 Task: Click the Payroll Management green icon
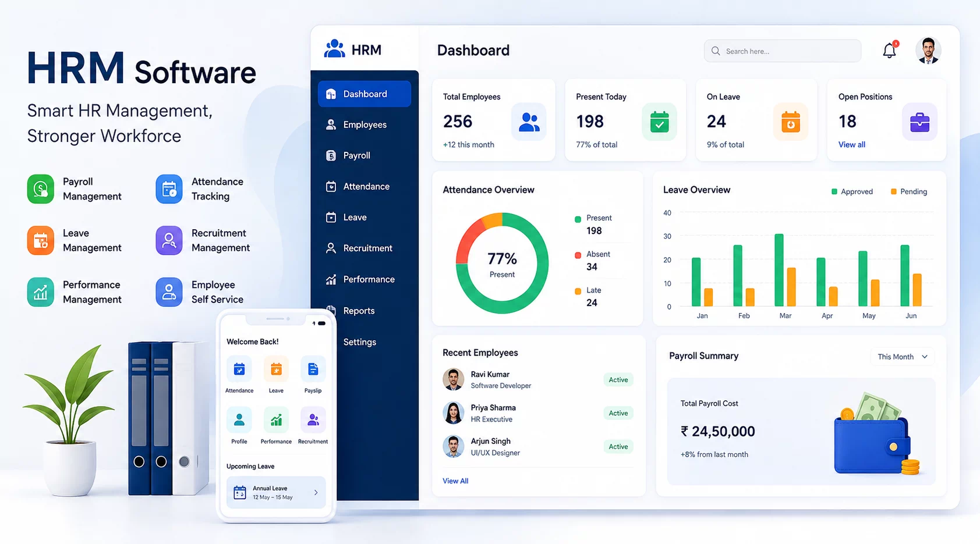tap(41, 189)
